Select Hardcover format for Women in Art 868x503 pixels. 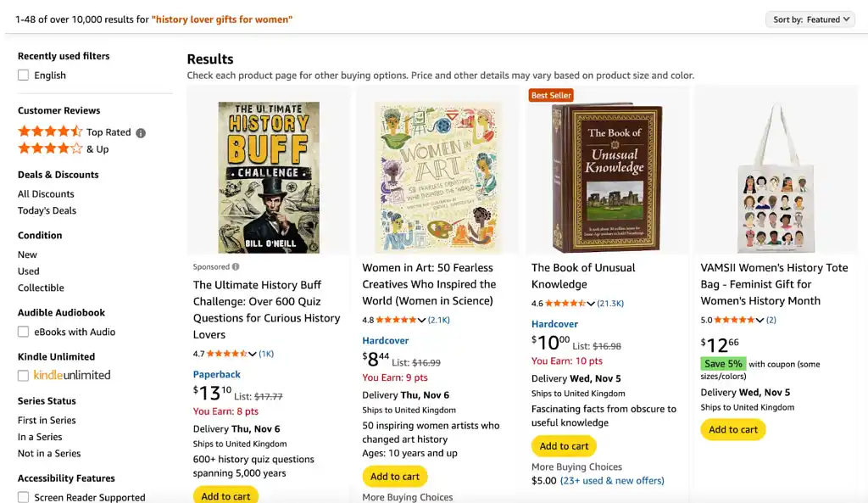pyautogui.click(x=386, y=340)
